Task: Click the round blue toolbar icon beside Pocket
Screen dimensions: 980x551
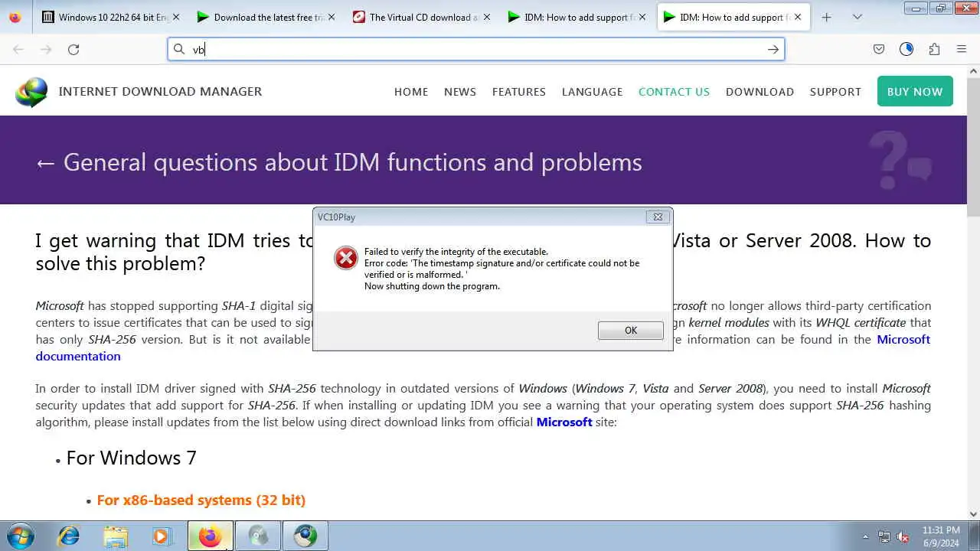Action: (906, 49)
